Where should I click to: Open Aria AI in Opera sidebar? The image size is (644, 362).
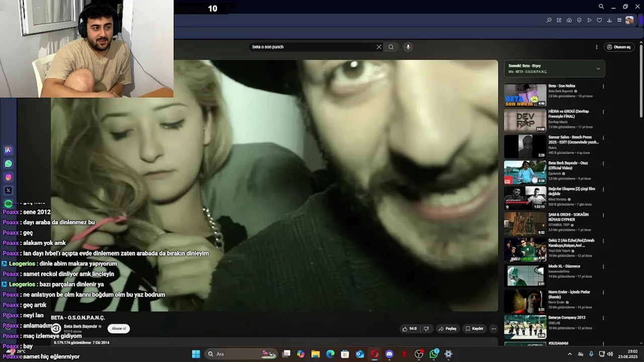[x=8, y=150]
